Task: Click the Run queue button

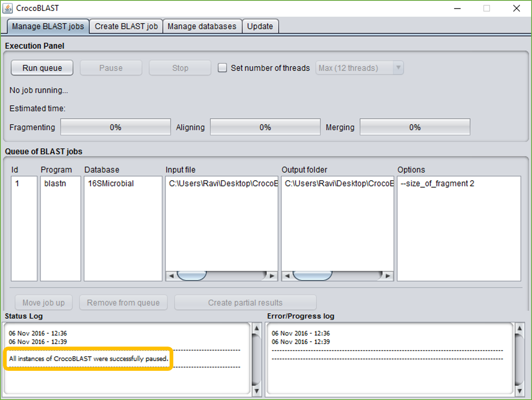Action: click(x=42, y=68)
